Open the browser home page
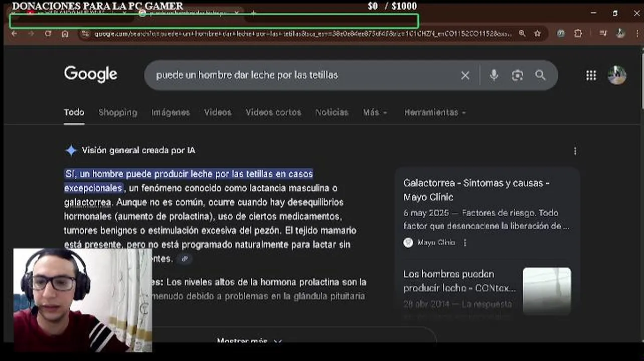This screenshot has height=361, width=644. [x=65, y=34]
